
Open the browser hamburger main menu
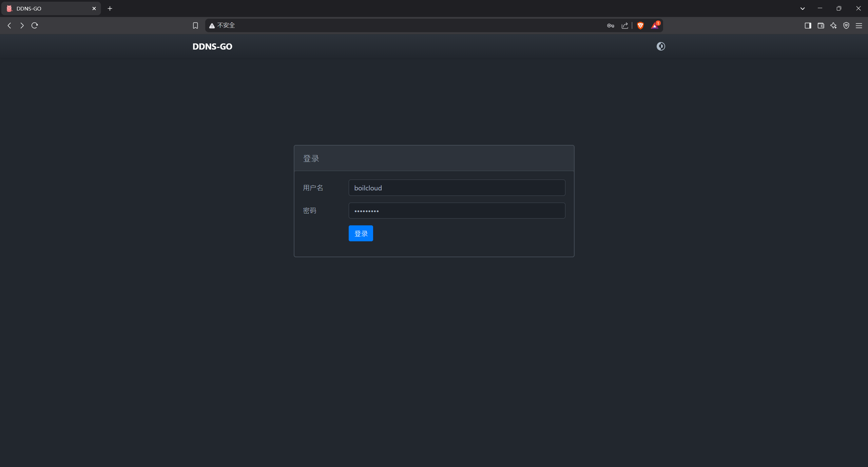(x=859, y=25)
